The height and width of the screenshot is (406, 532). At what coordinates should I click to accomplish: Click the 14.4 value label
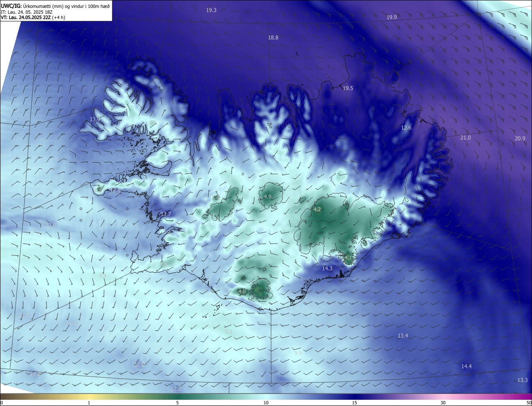point(466,366)
